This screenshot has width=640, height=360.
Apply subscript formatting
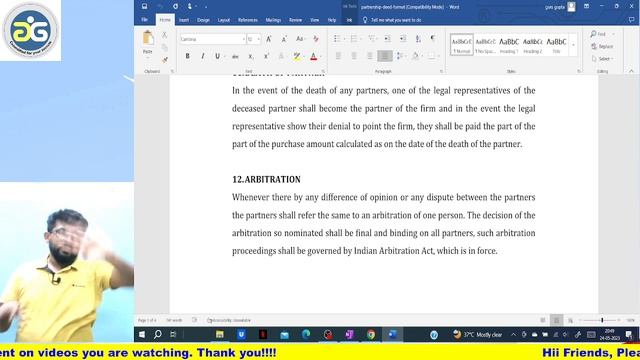[x=251, y=56]
